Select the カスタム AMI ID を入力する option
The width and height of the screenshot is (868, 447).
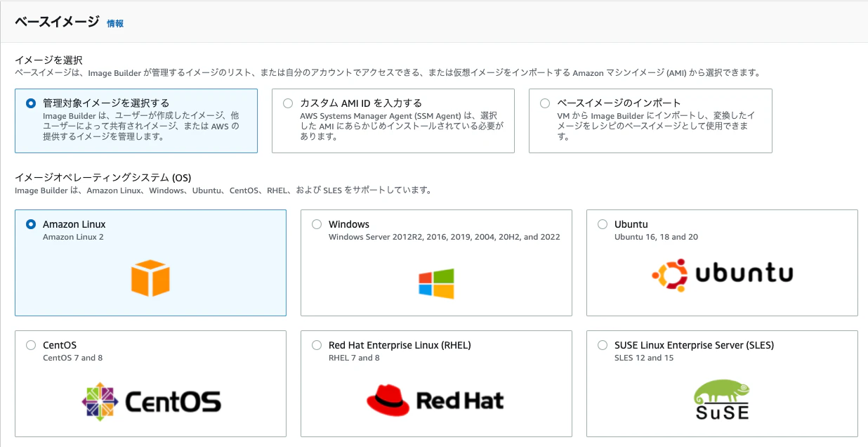click(288, 103)
